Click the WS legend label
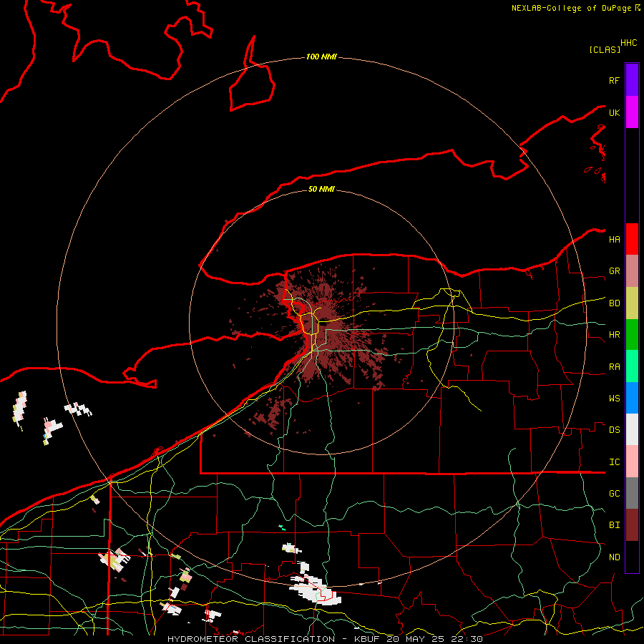Viewport: 644px width, 644px height. pos(614,398)
